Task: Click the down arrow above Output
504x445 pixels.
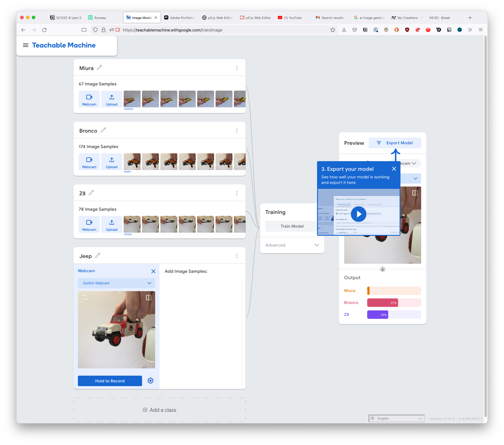Action: pyautogui.click(x=383, y=269)
